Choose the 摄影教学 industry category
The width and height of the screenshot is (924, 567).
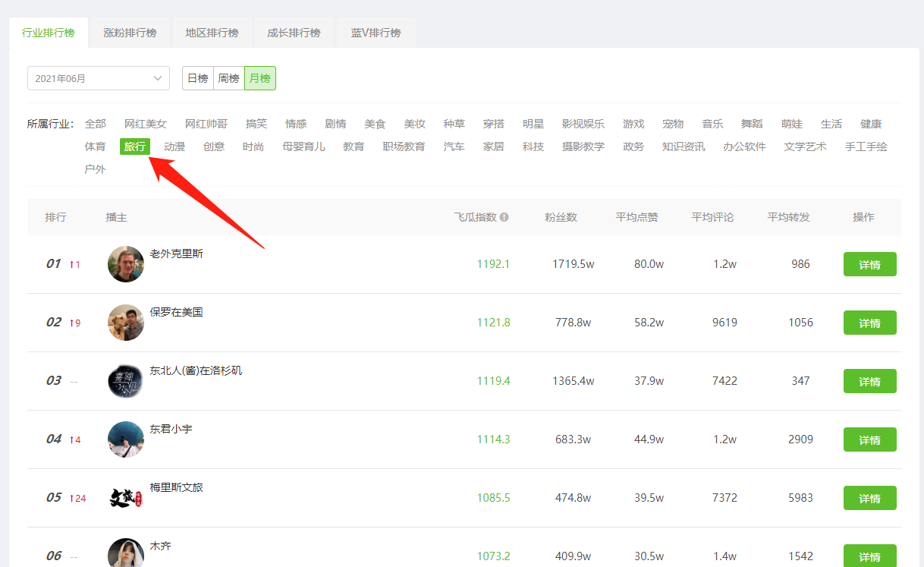(583, 146)
